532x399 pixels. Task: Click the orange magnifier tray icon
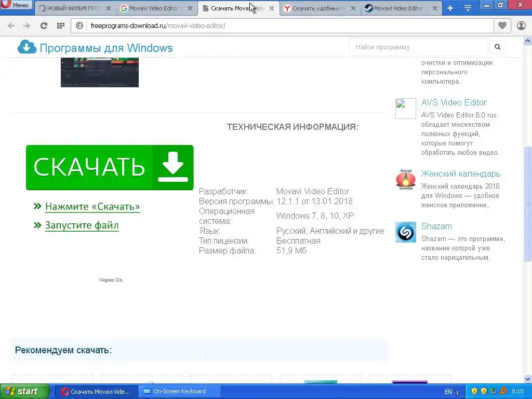503,392
